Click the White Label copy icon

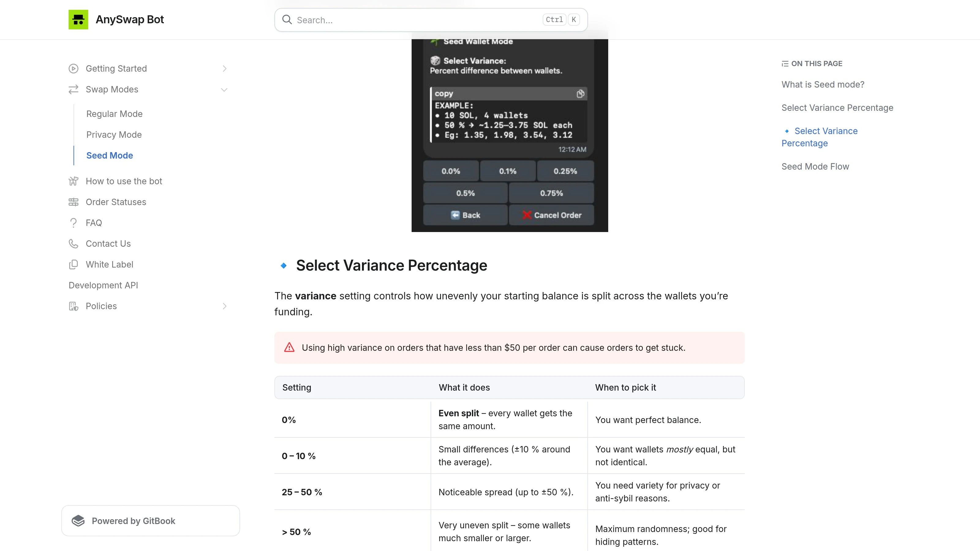point(73,265)
